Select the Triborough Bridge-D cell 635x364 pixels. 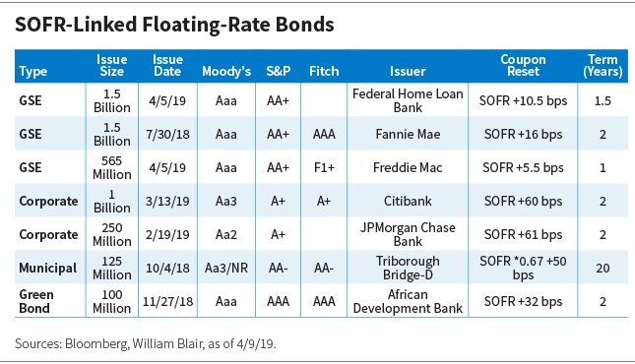tap(408, 268)
